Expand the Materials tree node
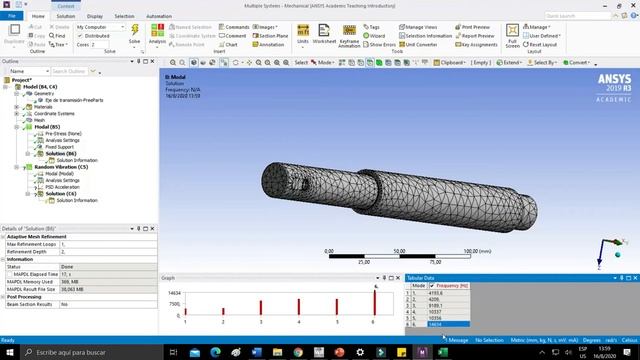Image resolution: width=640 pixels, height=360 pixels. pyautogui.click(x=17, y=107)
